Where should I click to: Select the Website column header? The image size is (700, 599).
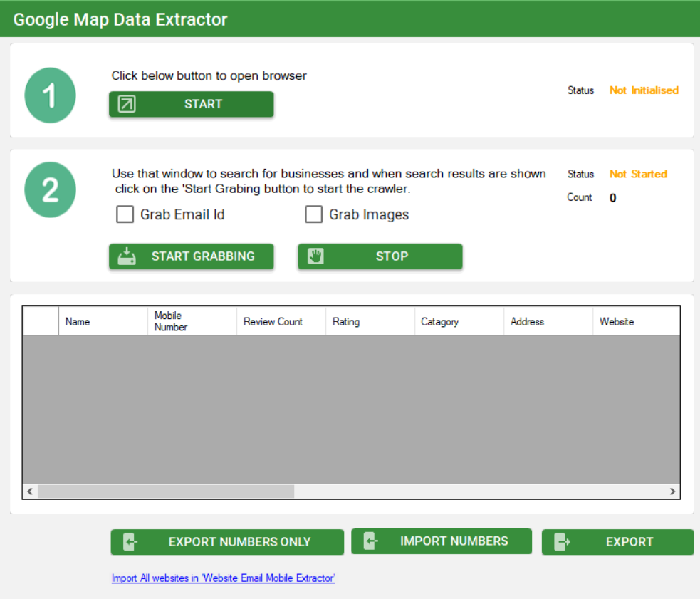(634, 322)
